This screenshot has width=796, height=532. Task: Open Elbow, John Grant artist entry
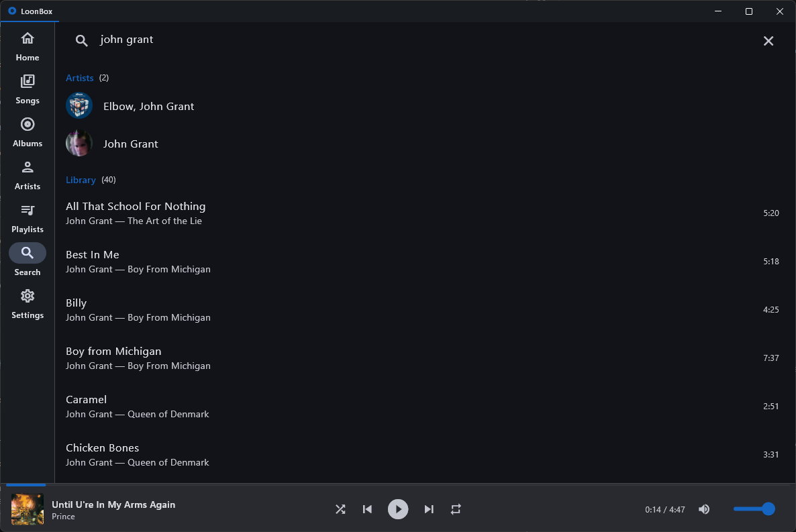(x=148, y=106)
